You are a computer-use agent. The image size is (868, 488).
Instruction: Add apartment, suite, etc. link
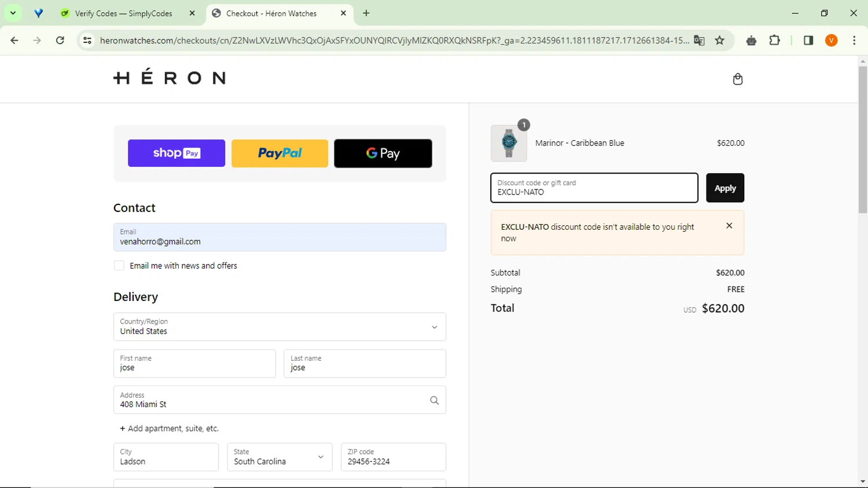pos(169,428)
